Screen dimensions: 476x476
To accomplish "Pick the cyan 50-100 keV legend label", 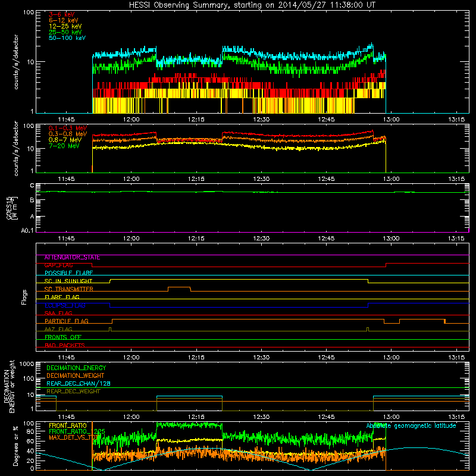I will click(x=67, y=38).
